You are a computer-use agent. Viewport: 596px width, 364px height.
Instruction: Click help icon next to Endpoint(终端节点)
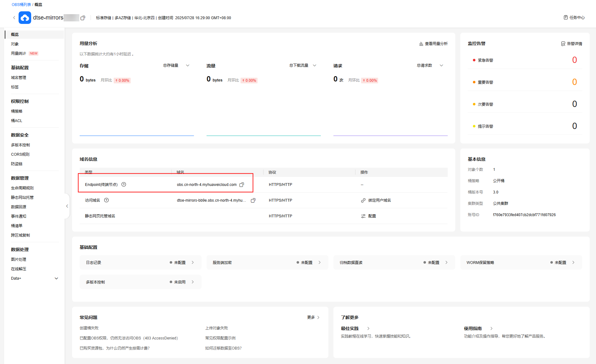click(124, 184)
